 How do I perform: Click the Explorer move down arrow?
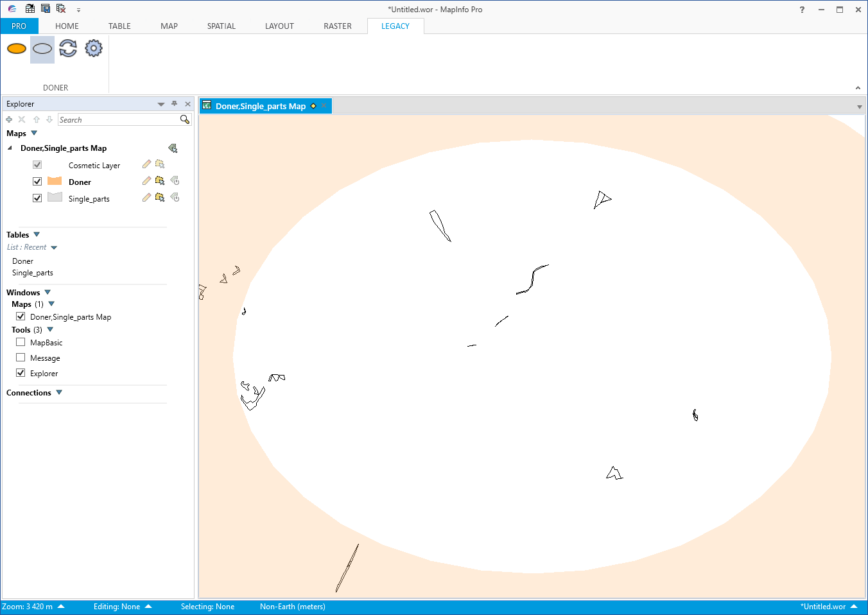[49, 119]
